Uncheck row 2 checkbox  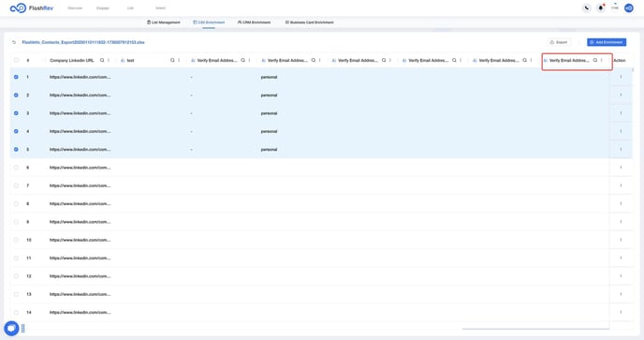(16, 95)
